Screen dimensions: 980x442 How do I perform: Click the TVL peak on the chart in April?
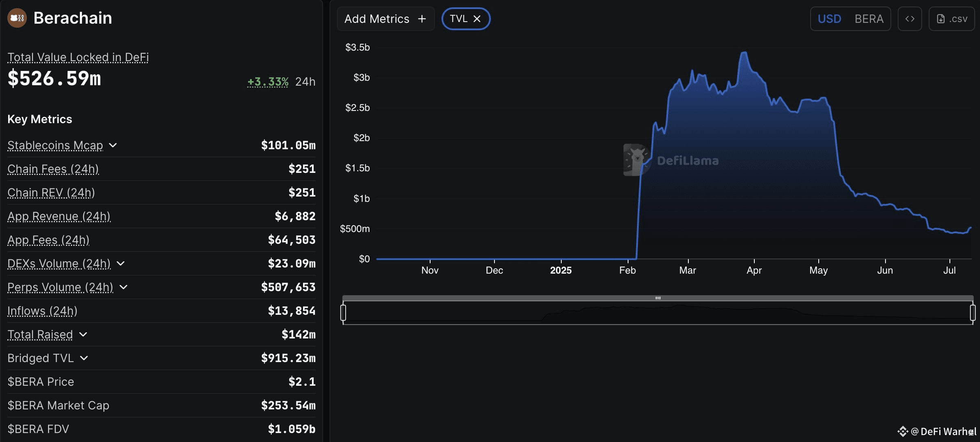click(744, 53)
